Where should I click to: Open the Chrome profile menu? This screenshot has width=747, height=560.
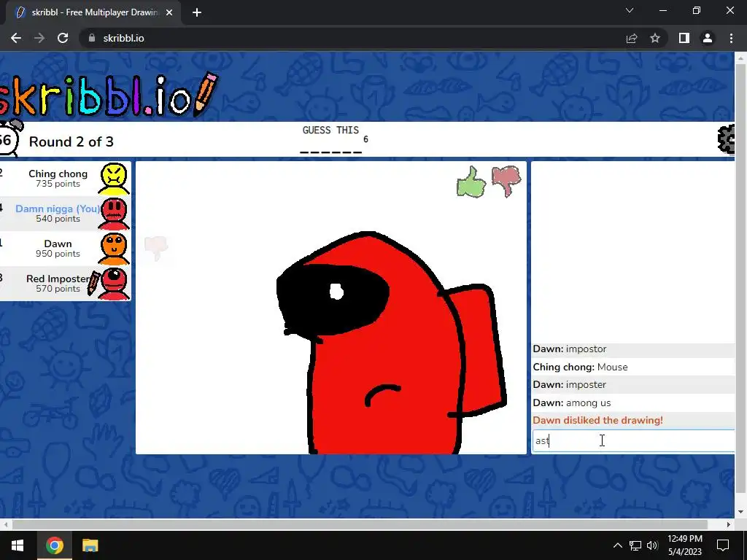pyautogui.click(x=708, y=38)
